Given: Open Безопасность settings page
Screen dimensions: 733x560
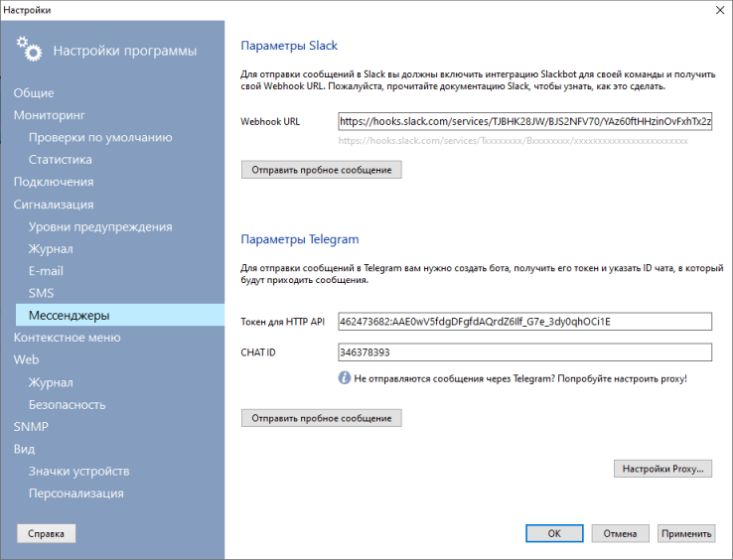Looking at the screenshot, I should tap(67, 405).
